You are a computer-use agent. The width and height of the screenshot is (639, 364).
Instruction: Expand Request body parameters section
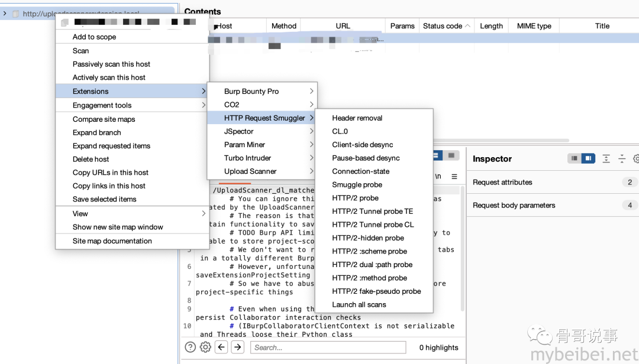tap(553, 205)
